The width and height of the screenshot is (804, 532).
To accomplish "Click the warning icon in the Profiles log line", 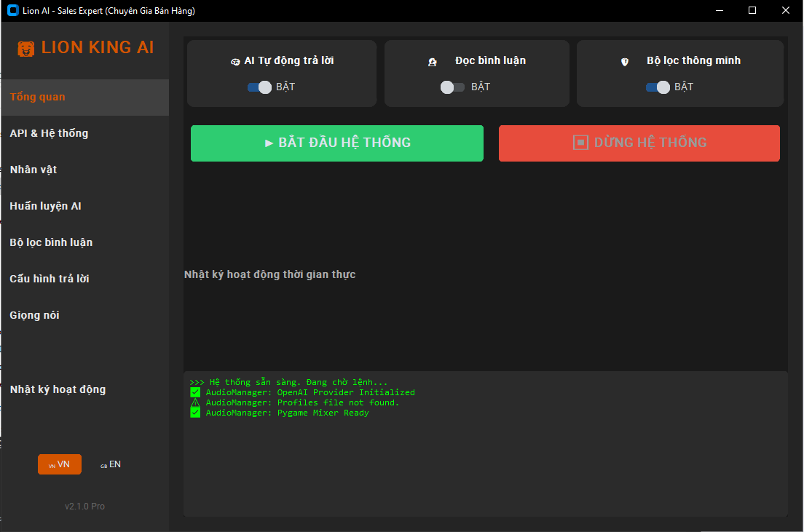I will point(194,402).
